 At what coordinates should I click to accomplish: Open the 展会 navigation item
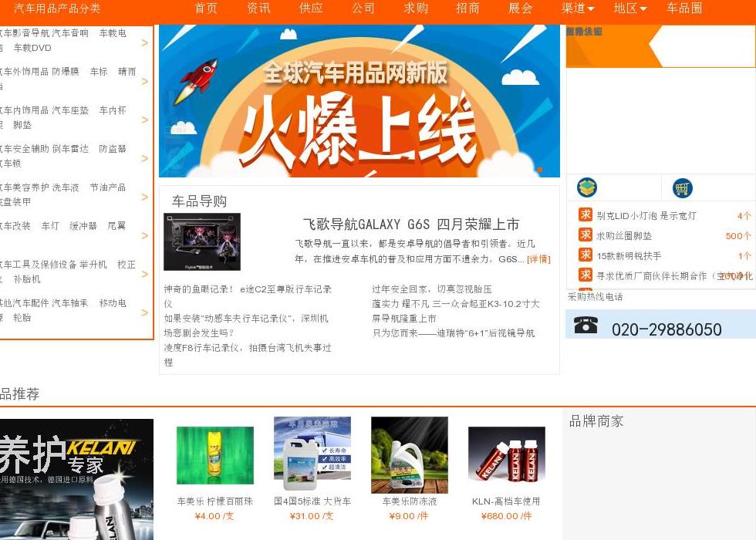click(x=520, y=8)
